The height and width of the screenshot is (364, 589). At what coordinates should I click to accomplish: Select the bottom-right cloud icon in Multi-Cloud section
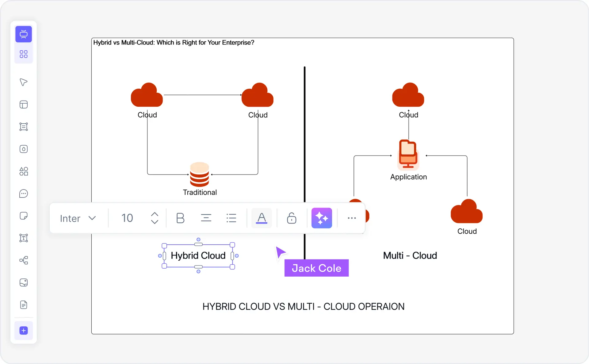coord(467,211)
